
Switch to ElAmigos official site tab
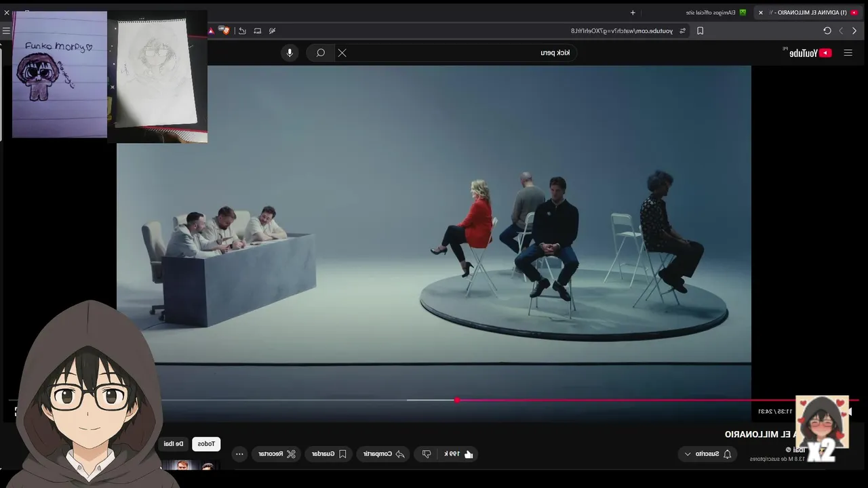pyautogui.click(x=717, y=12)
